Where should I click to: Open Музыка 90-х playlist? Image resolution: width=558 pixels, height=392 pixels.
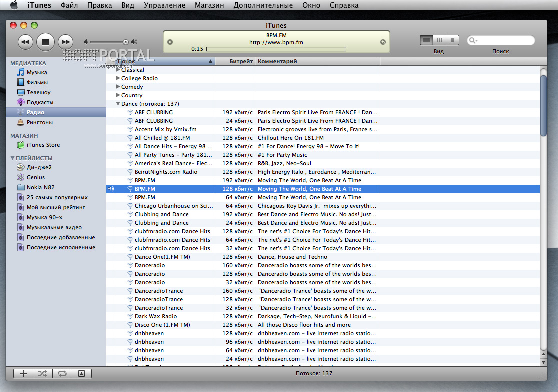(44, 217)
